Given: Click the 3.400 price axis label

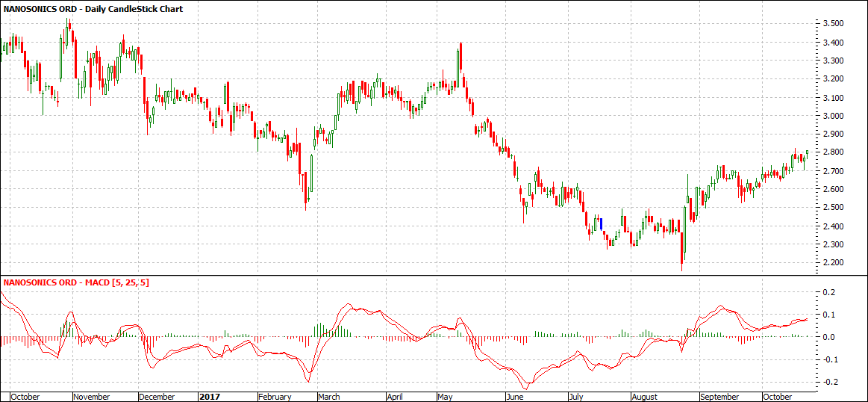Looking at the screenshot, I should pos(833,42).
